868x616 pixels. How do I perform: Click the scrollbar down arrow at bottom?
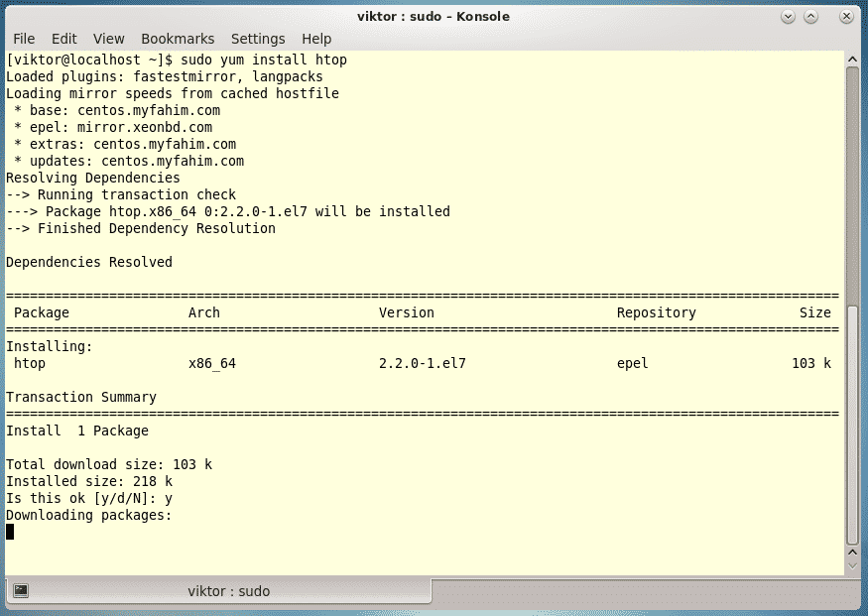tap(852, 565)
